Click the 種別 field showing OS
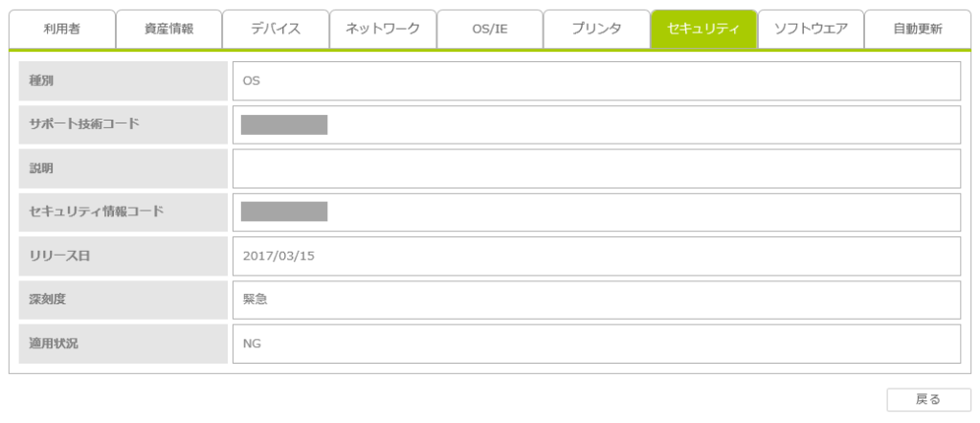This screenshot has width=980, height=423. point(595,80)
